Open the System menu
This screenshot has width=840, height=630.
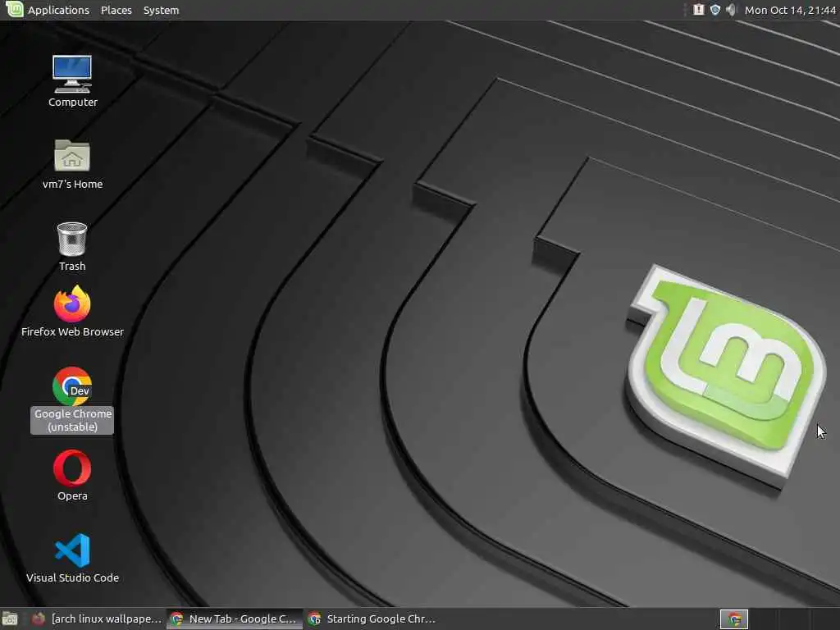[162, 10]
